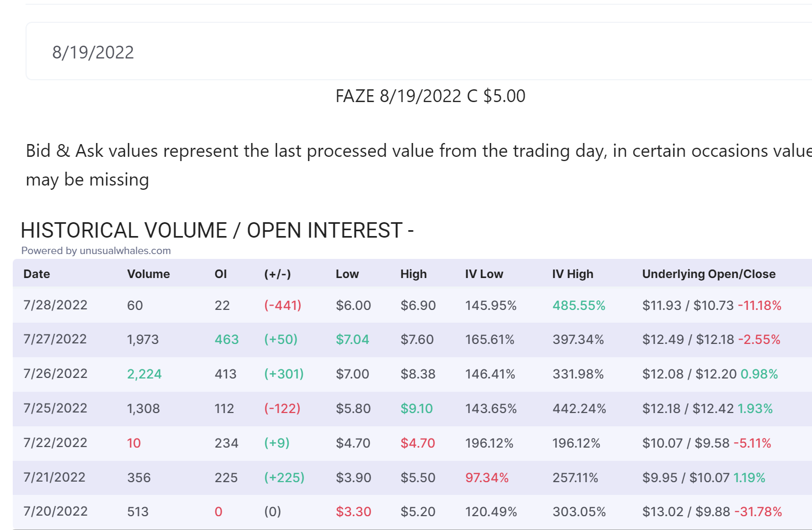This screenshot has height=530, width=812.
Task: Click the unusualwhales.com powered-by link
Action: point(96,250)
